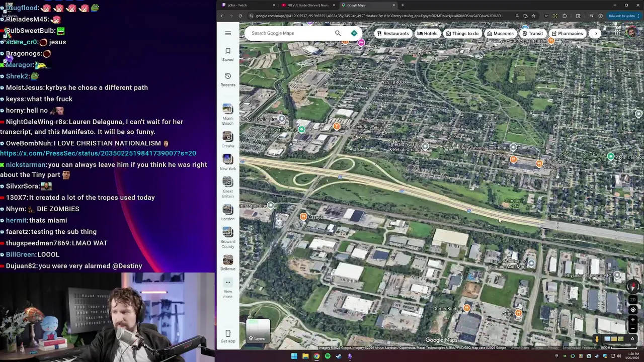
Task: Open Broward County from recents
Action: (x=228, y=238)
